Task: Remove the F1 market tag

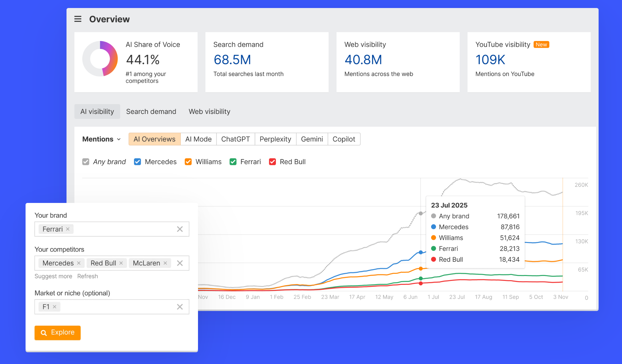Action: [54, 307]
